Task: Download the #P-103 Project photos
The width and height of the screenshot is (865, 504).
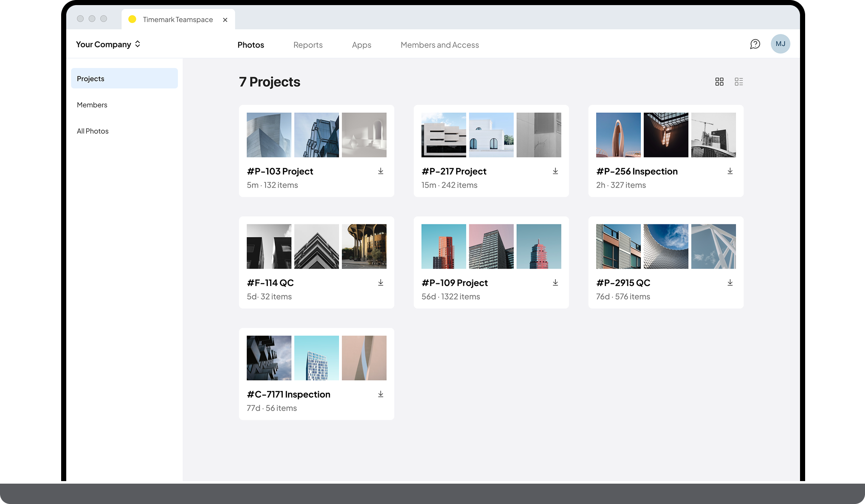Action: click(381, 171)
